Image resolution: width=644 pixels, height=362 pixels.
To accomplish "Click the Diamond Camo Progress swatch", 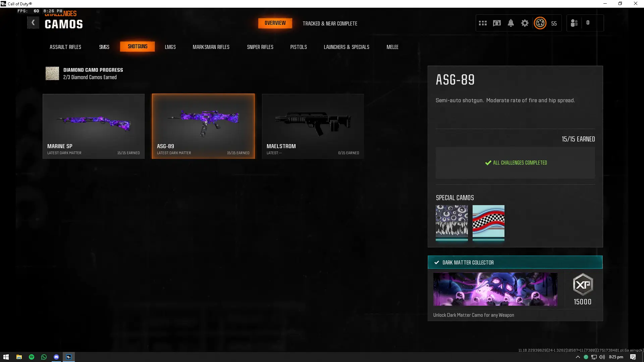I will point(52,73).
